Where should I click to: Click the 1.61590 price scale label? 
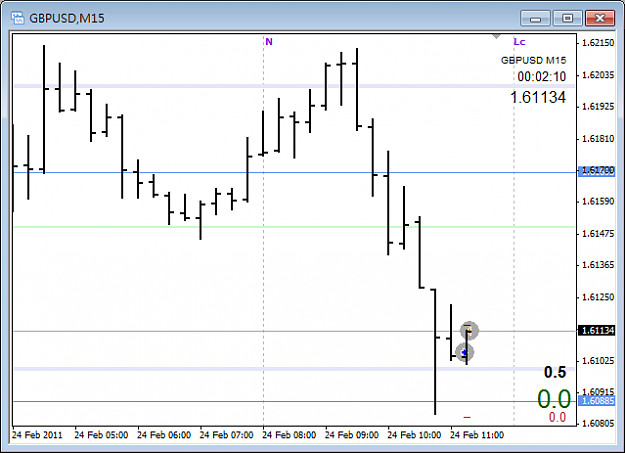coord(598,201)
